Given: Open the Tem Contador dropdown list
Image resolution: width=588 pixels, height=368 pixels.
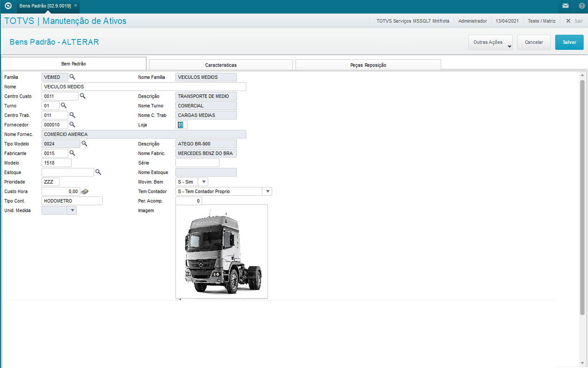Looking at the screenshot, I should [x=268, y=191].
